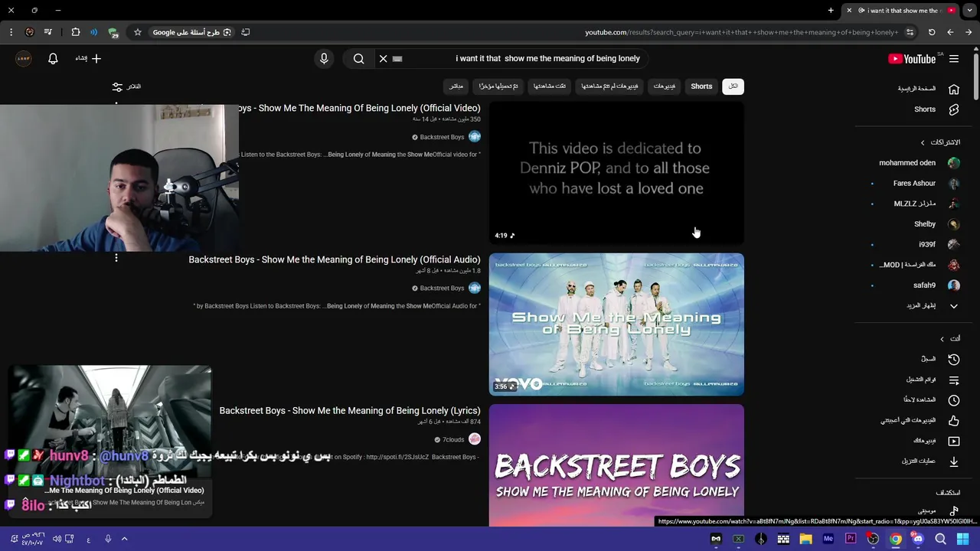Open Adobe Premiere Pro from taskbar
Image resolution: width=980 pixels, height=551 pixels.
[851, 539]
